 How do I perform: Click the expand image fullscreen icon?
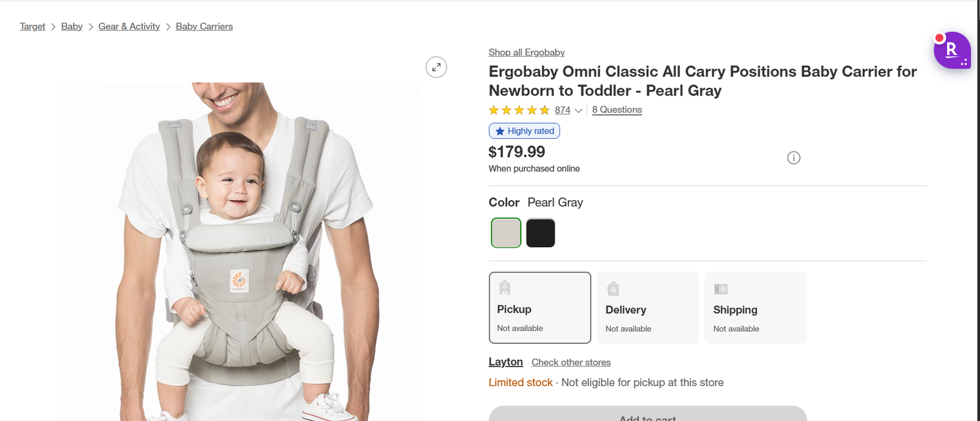[436, 67]
